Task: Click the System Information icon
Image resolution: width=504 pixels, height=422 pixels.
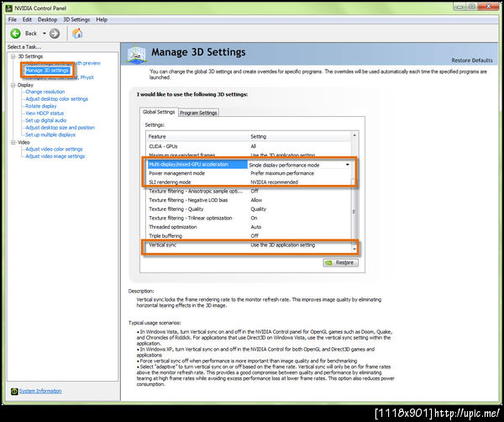Action: 14,391
